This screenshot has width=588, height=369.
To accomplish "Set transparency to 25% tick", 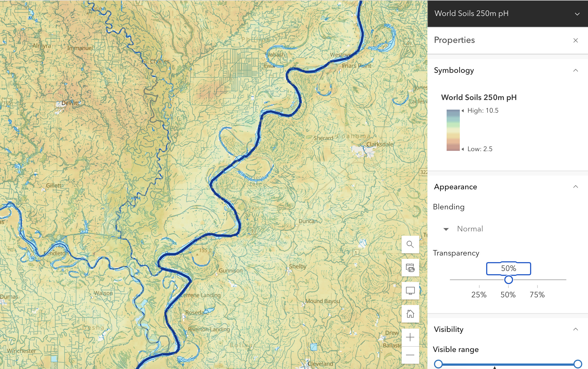I will 479,295.
